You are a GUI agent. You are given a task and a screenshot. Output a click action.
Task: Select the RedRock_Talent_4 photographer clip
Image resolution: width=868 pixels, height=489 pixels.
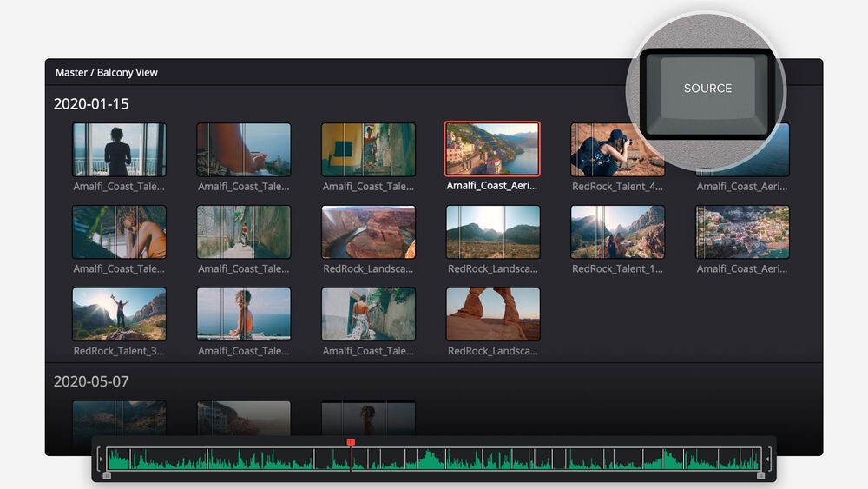click(616, 149)
